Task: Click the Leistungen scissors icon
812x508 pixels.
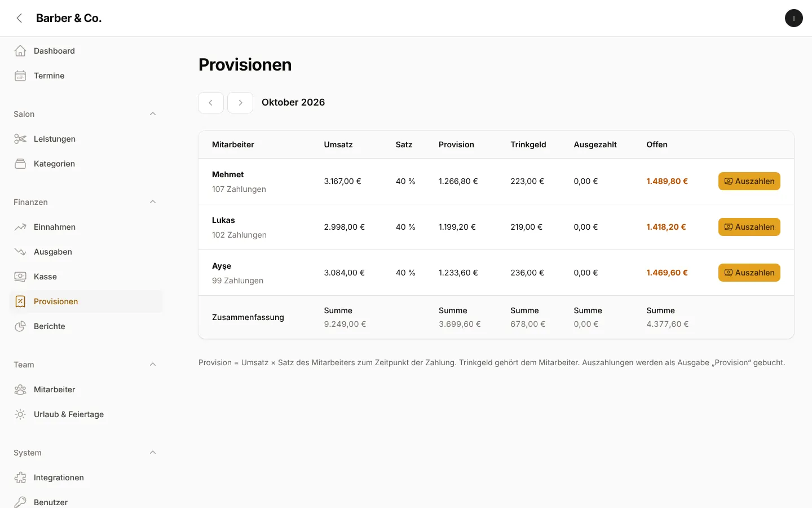Action: pyautogui.click(x=20, y=139)
